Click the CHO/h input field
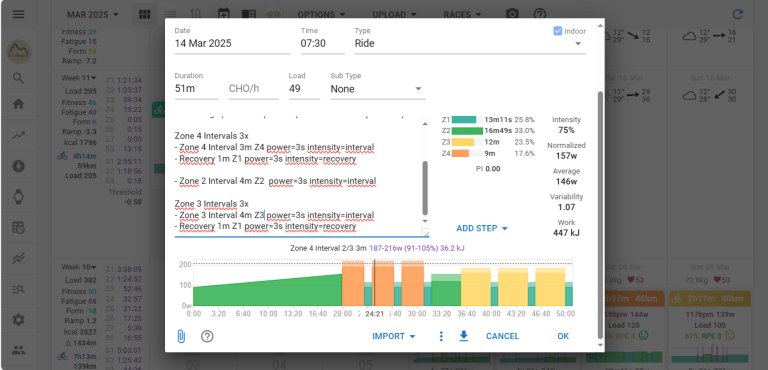The height and width of the screenshot is (370, 768). point(254,89)
